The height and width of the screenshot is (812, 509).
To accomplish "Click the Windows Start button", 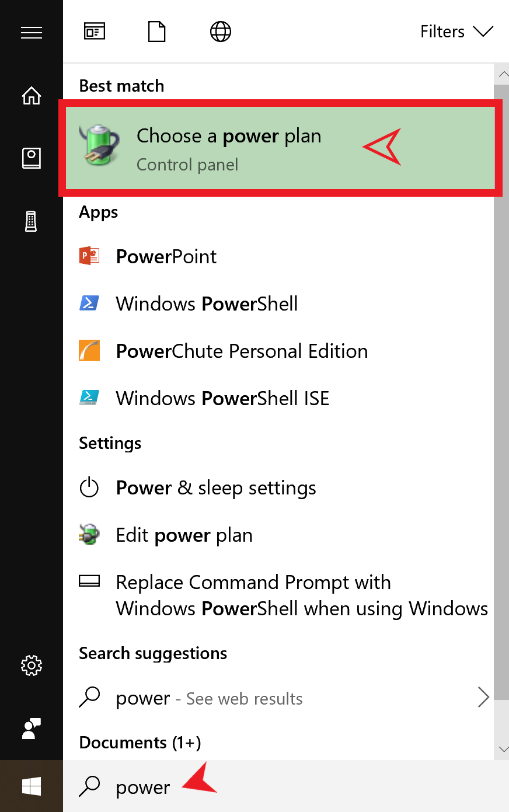I will 32,786.
